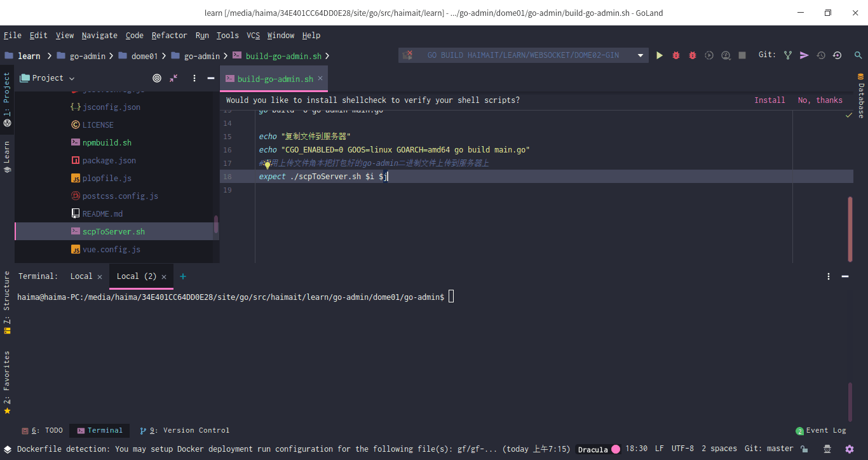Open Terminal panel three-dot options
Image resolution: width=868 pixels, height=460 pixels.
[829, 276]
